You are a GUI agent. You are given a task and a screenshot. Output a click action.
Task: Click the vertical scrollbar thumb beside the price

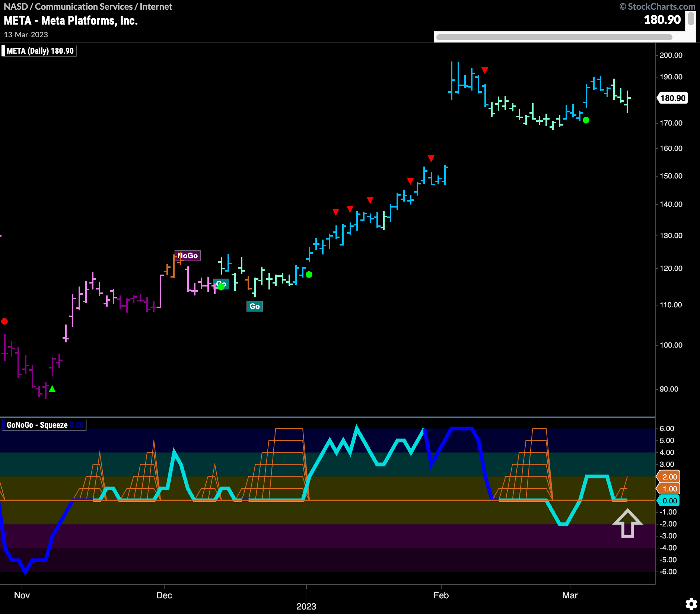691,19
